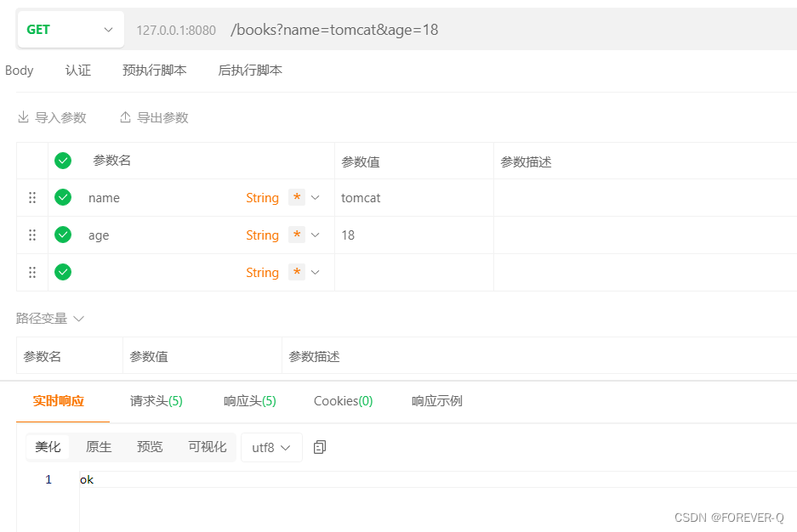Click the drag handle beside name parameter
Viewport: 797px width, 532px height.
point(31,197)
